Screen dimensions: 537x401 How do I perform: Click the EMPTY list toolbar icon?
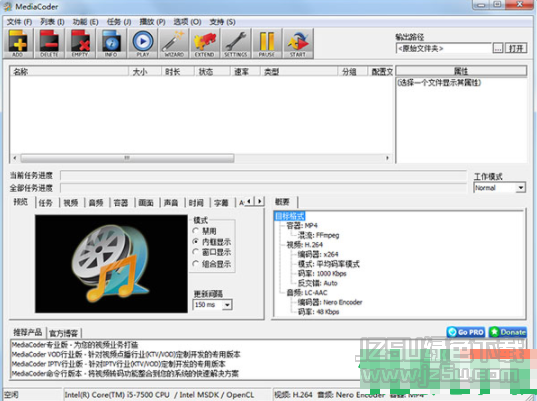(80, 43)
